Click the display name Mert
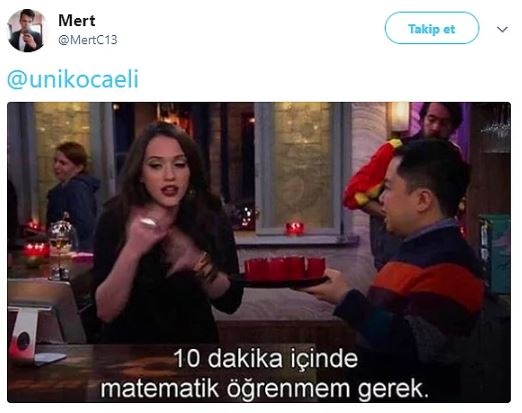Viewport: 522px width, 413px height. (x=77, y=20)
